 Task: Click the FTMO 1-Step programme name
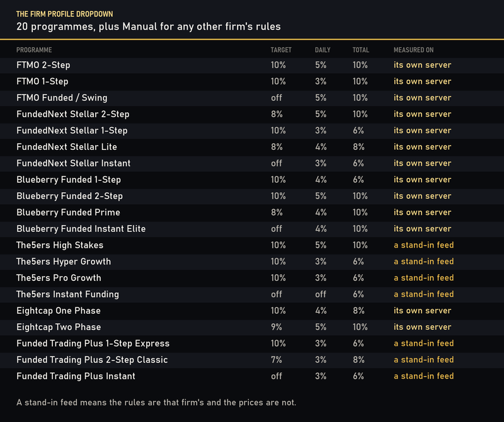coord(42,82)
